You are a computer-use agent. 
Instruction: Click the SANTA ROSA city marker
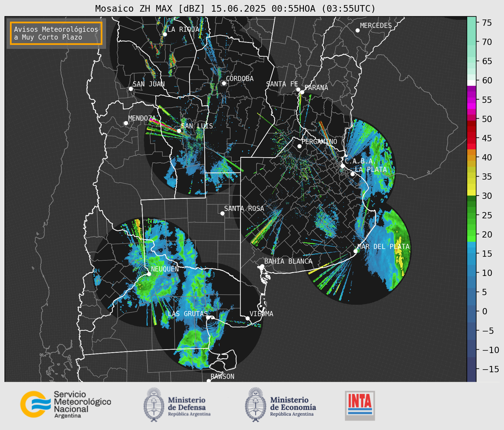222,213
